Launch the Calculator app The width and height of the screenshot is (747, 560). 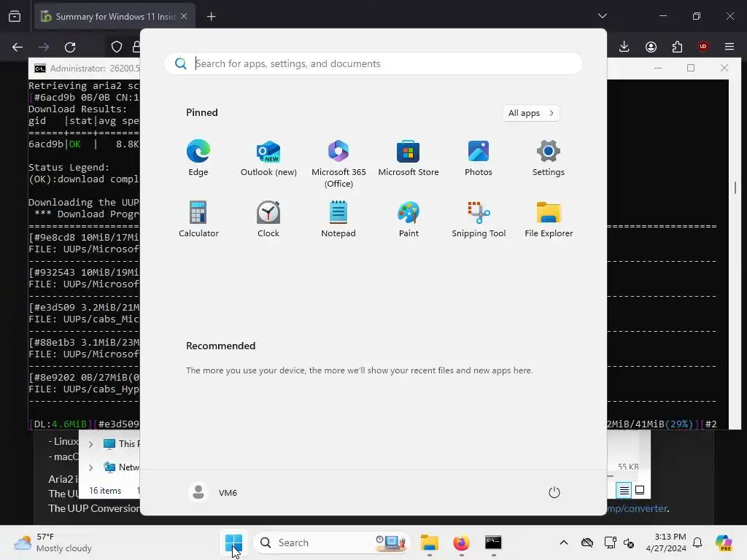point(198,219)
